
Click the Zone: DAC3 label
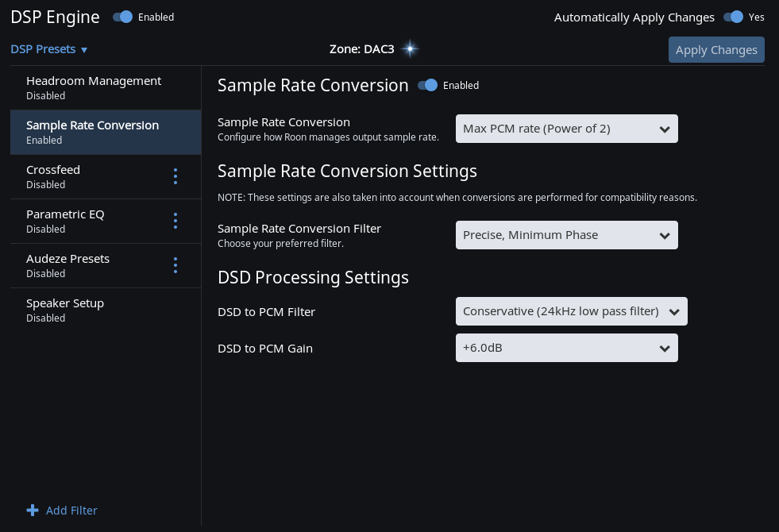pyautogui.click(x=361, y=49)
